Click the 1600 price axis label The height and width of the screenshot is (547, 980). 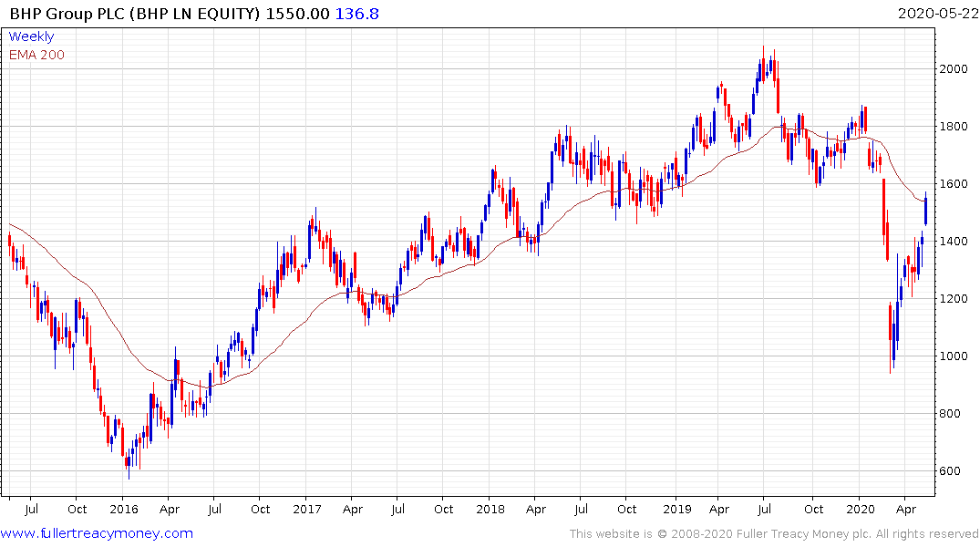pyautogui.click(x=955, y=184)
